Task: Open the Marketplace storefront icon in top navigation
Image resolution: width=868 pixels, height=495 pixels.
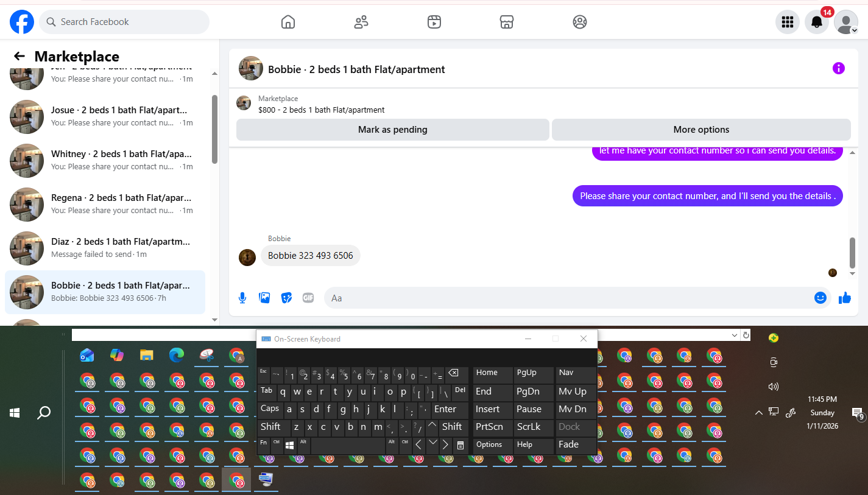Action: click(507, 22)
